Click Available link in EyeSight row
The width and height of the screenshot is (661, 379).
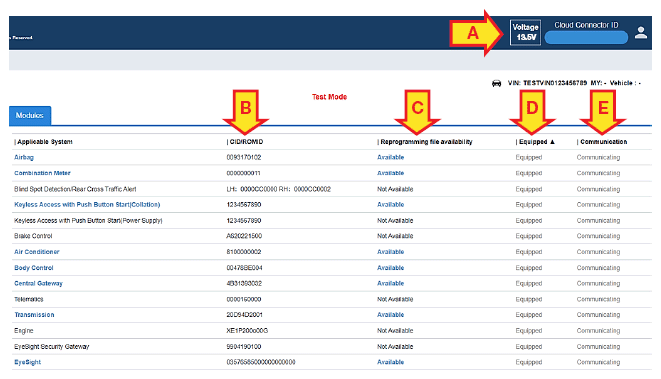click(x=390, y=362)
